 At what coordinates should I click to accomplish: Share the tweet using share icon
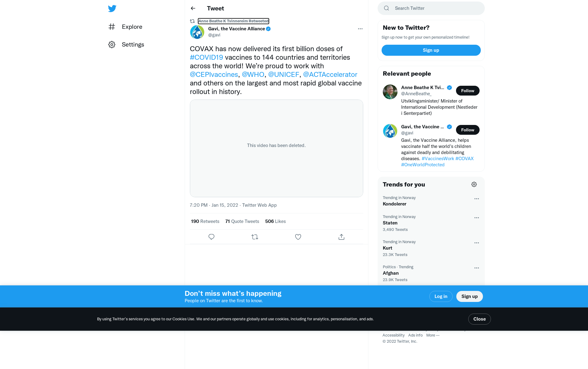click(341, 237)
